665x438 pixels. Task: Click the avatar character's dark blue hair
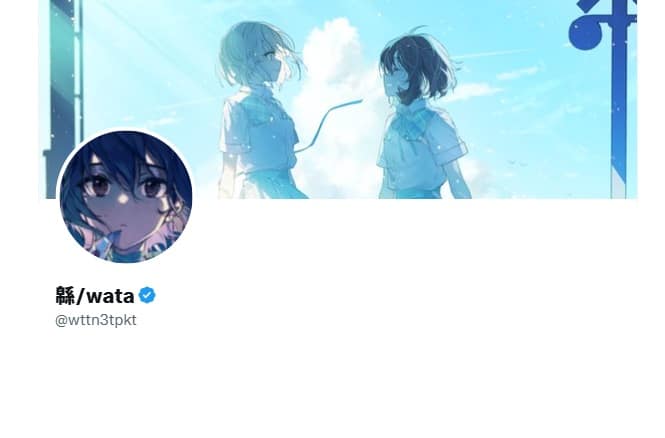coord(127,155)
